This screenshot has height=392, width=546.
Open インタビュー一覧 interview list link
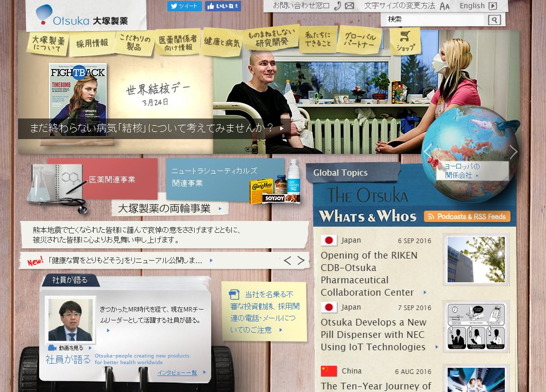(x=177, y=372)
